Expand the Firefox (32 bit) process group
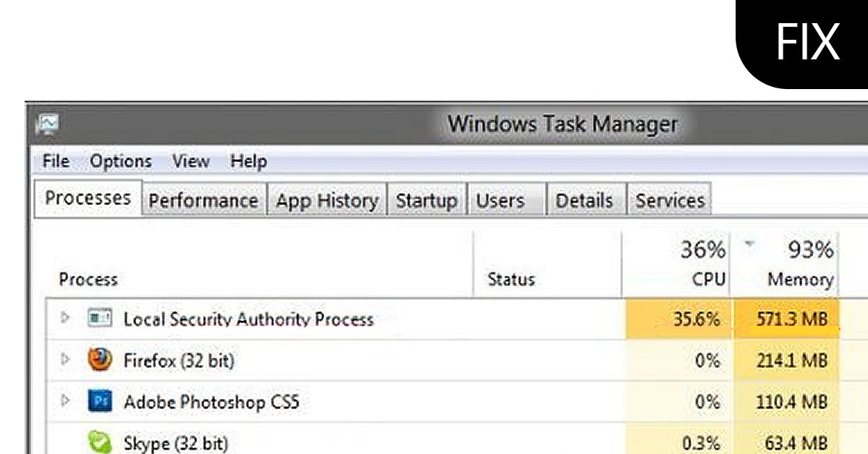 pos(65,359)
